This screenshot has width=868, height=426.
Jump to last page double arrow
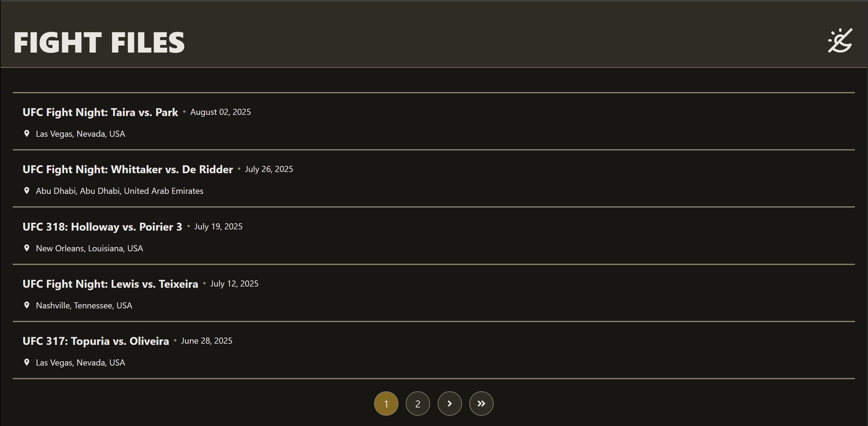click(x=481, y=404)
